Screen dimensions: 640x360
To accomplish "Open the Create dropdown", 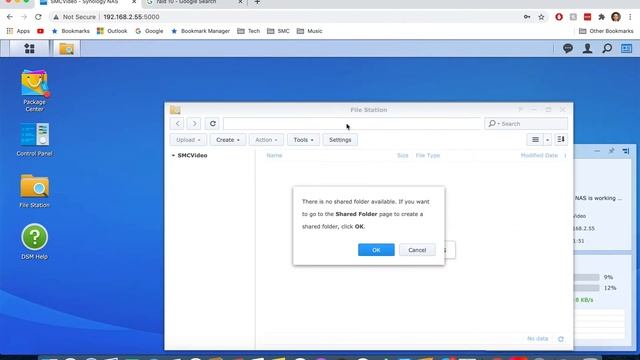I will [228, 140].
